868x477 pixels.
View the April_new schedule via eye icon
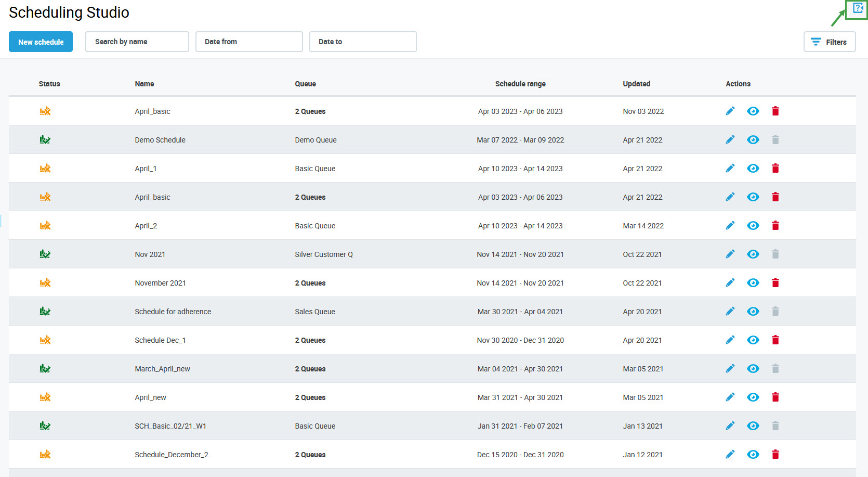tap(753, 397)
